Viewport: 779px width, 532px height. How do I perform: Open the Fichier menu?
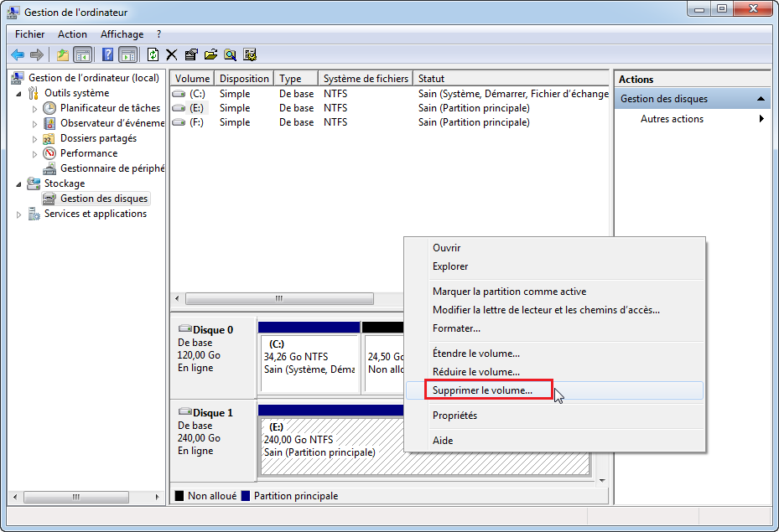[30, 34]
